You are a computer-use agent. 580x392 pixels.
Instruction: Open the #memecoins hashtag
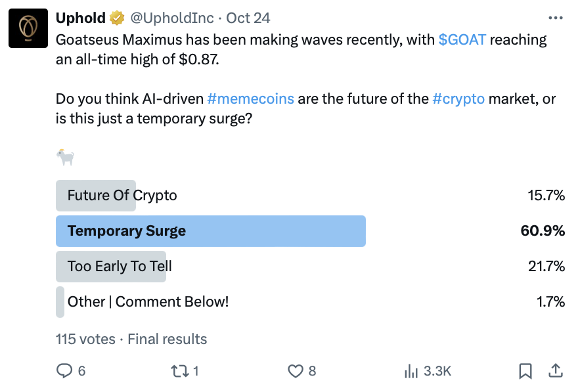pos(250,98)
